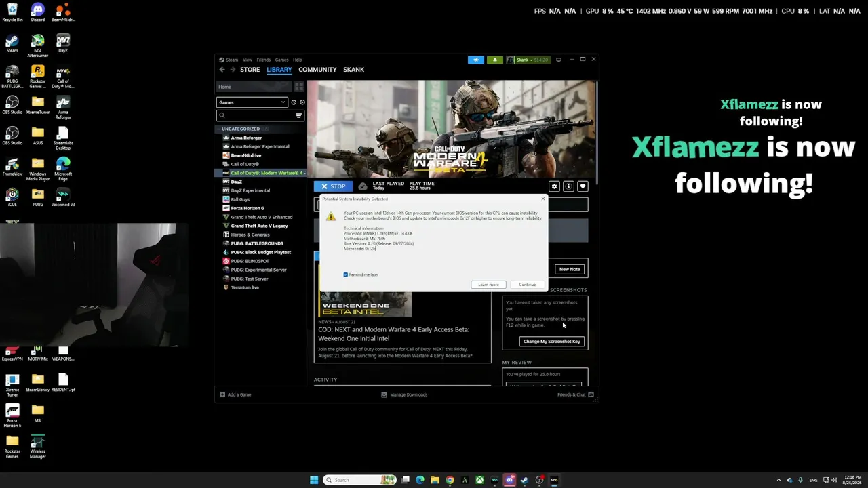Select the Recycle Bin desktop icon
The width and height of the screenshot is (868, 488).
tap(12, 12)
